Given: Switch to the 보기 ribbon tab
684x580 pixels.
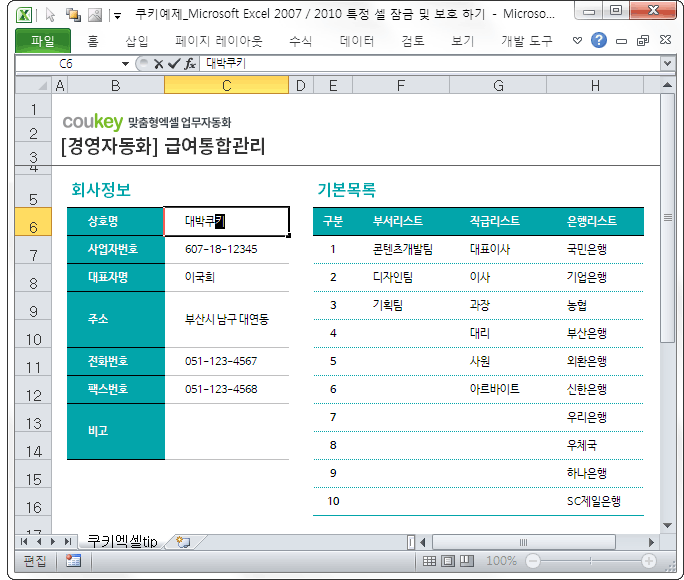Looking at the screenshot, I should tap(462, 41).
